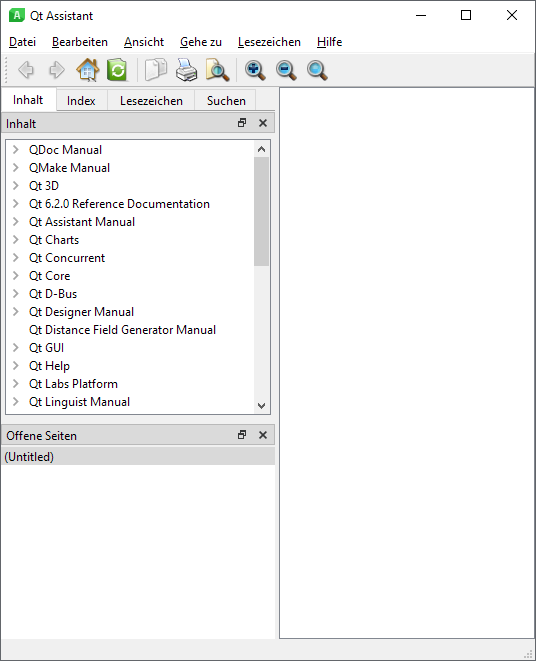Select the (Untitled) open page entry

(x=138, y=457)
